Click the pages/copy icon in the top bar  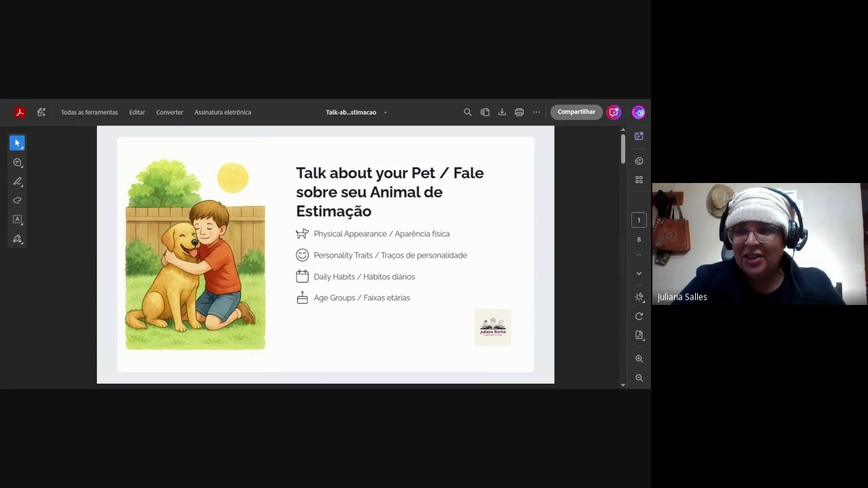[x=485, y=113]
